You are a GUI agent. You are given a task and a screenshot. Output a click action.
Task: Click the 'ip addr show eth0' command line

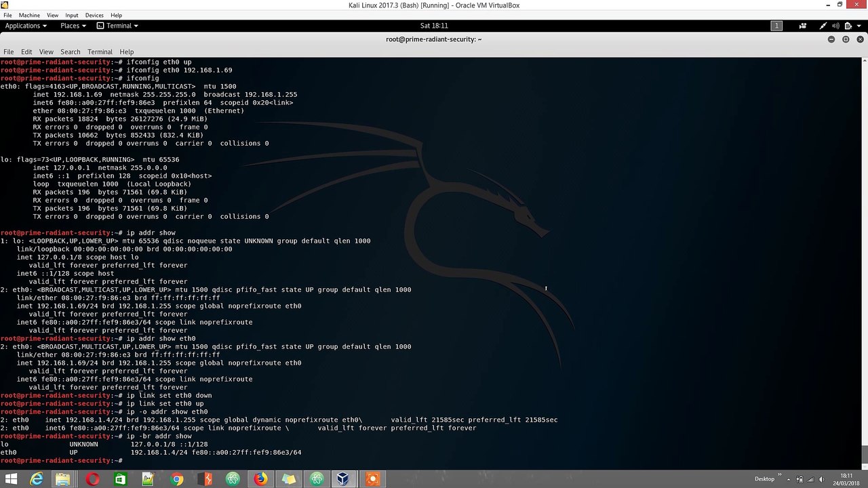click(x=98, y=338)
